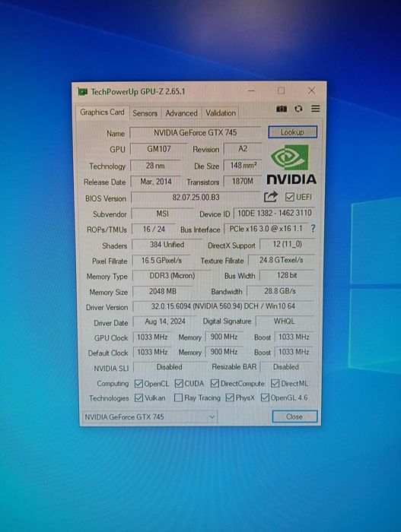Switch to the Sensors tab
This screenshot has width=401, height=532.
pyautogui.click(x=145, y=113)
